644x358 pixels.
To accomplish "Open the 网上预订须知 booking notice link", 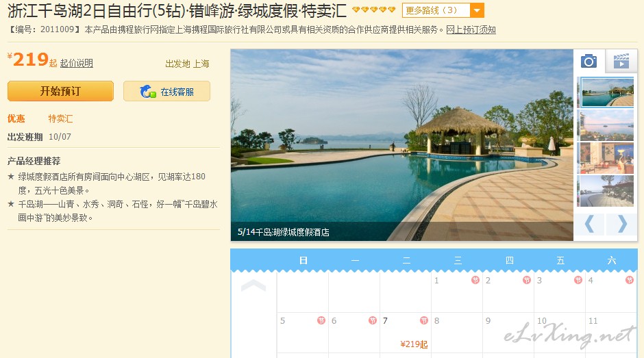I will pyautogui.click(x=471, y=29).
